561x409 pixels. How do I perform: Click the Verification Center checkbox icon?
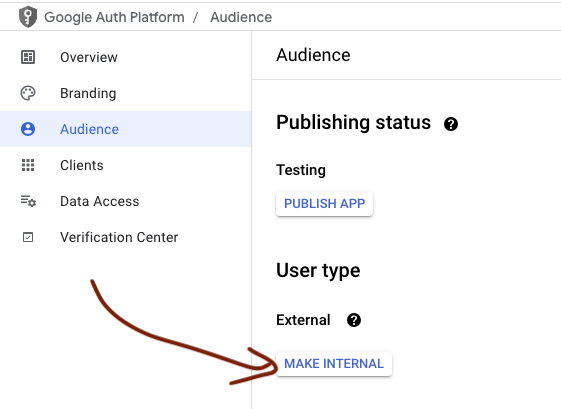28,237
